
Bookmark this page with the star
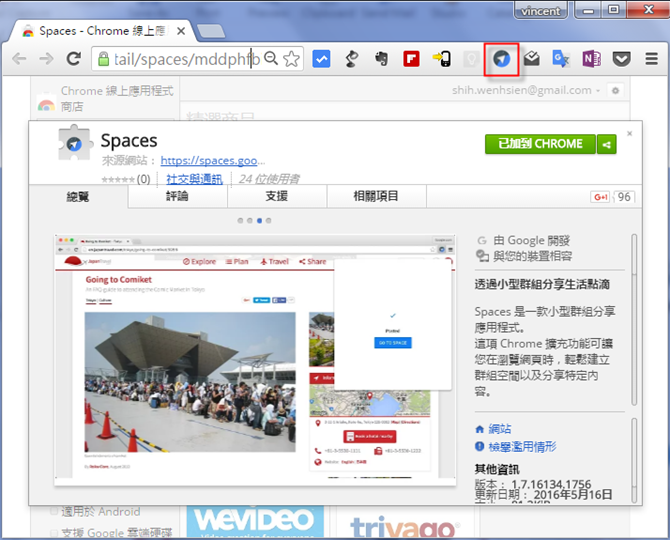click(x=291, y=59)
